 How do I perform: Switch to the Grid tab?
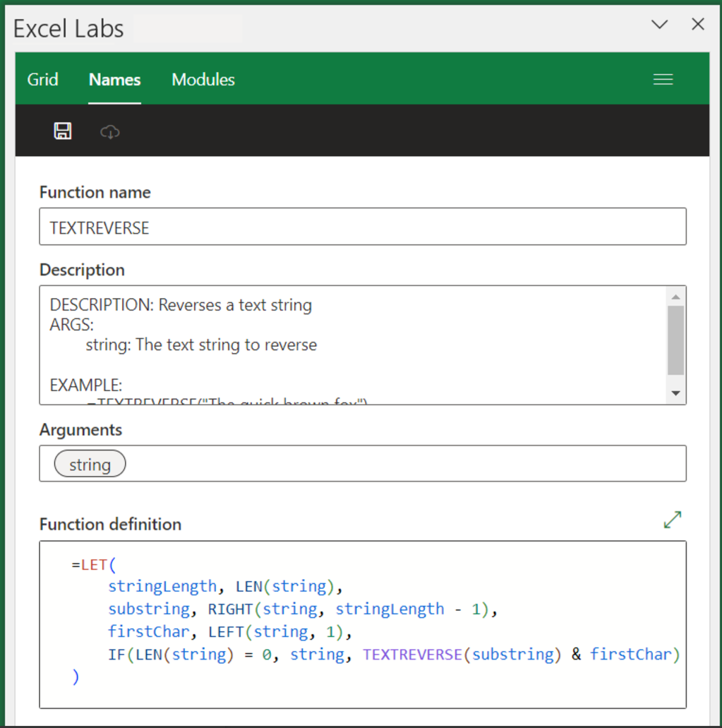click(42, 79)
